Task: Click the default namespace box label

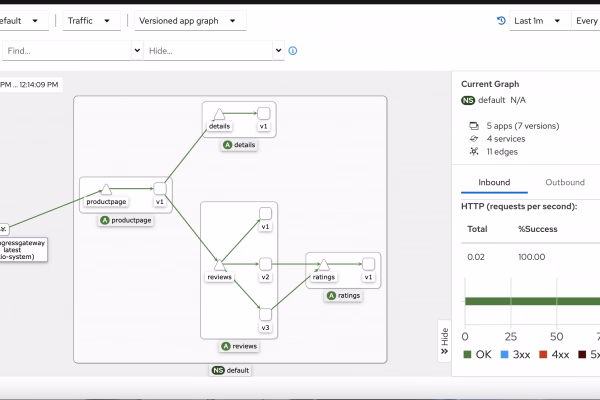Action: pos(230,371)
